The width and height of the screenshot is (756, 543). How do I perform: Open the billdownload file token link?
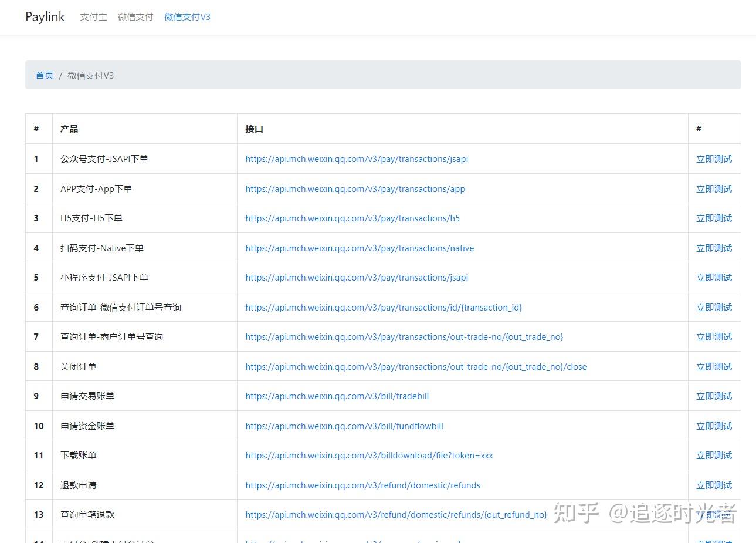pos(369,455)
